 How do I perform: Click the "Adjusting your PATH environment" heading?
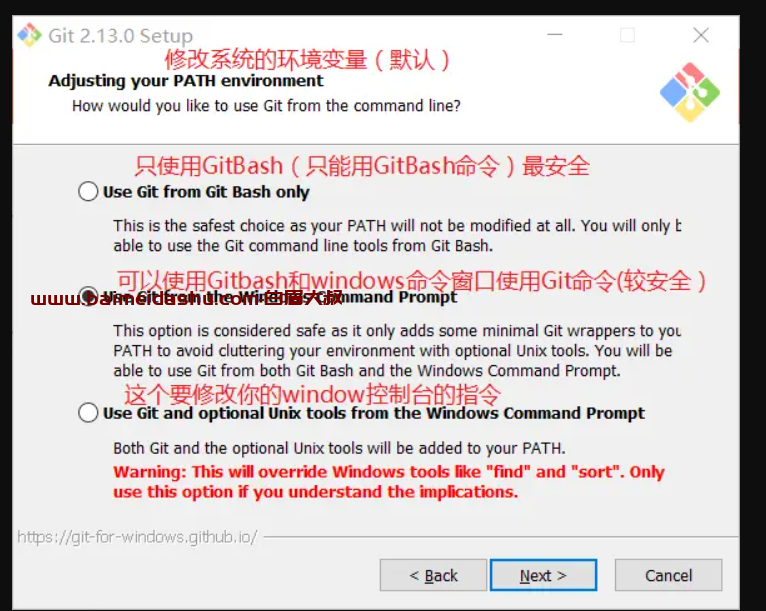point(186,81)
